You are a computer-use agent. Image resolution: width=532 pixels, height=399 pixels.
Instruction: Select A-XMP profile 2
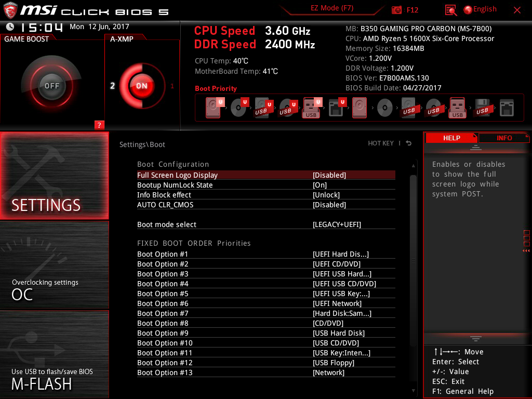pyautogui.click(x=112, y=86)
